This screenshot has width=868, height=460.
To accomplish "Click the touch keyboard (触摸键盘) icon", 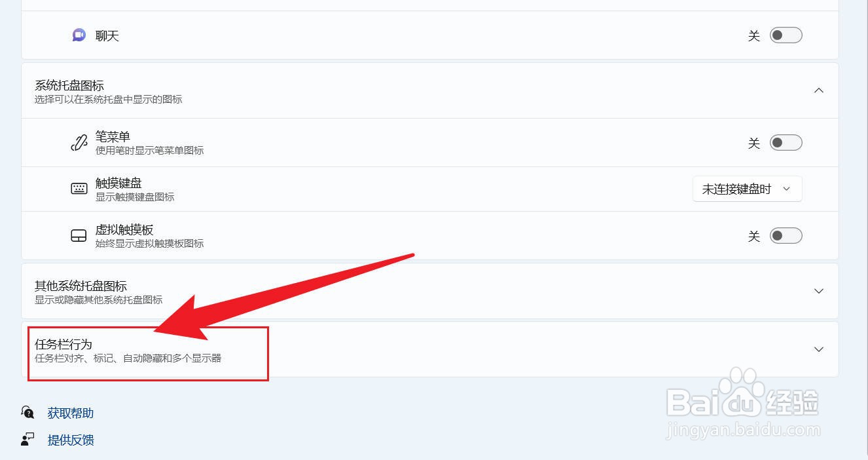I will tap(79, 189).
